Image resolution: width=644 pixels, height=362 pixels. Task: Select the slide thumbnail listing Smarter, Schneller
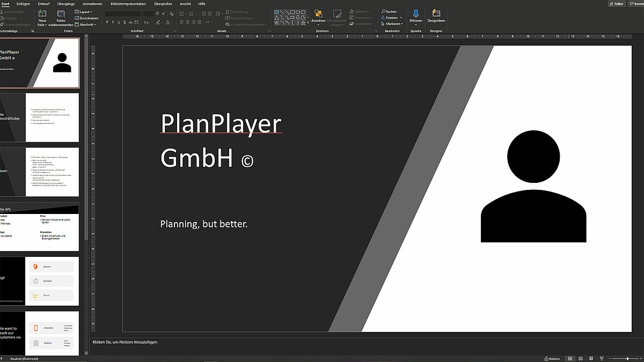tap(39, 281)
